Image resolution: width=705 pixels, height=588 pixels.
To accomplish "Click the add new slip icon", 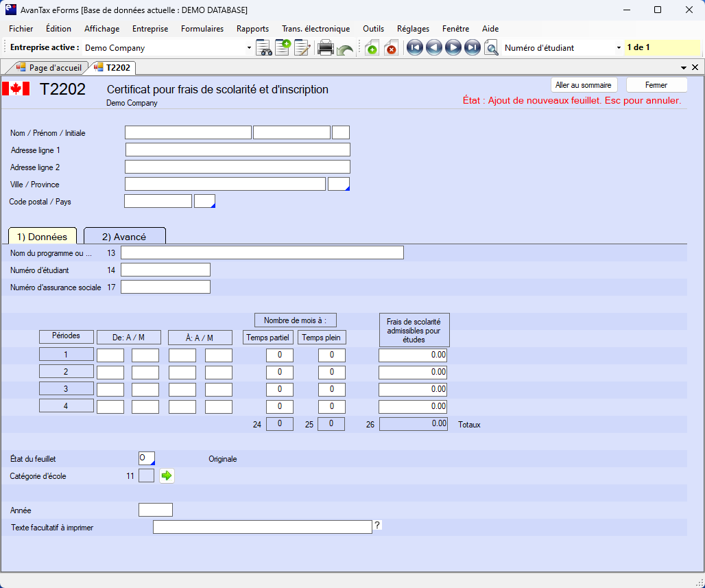I will coord(371,48).
